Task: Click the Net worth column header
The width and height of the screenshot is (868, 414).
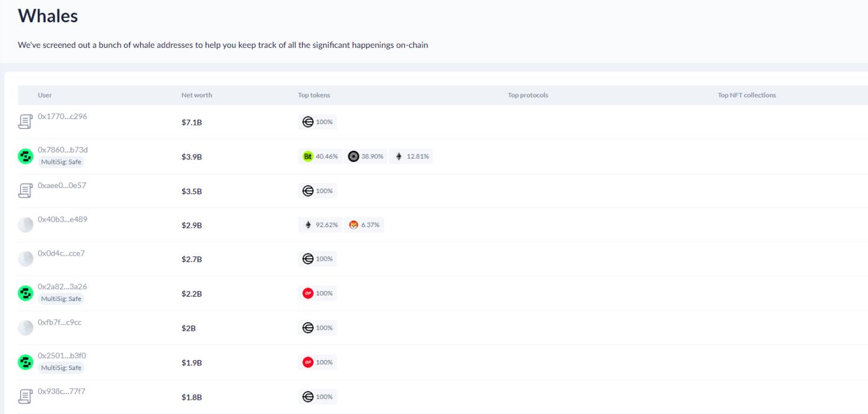Action: 197,95
